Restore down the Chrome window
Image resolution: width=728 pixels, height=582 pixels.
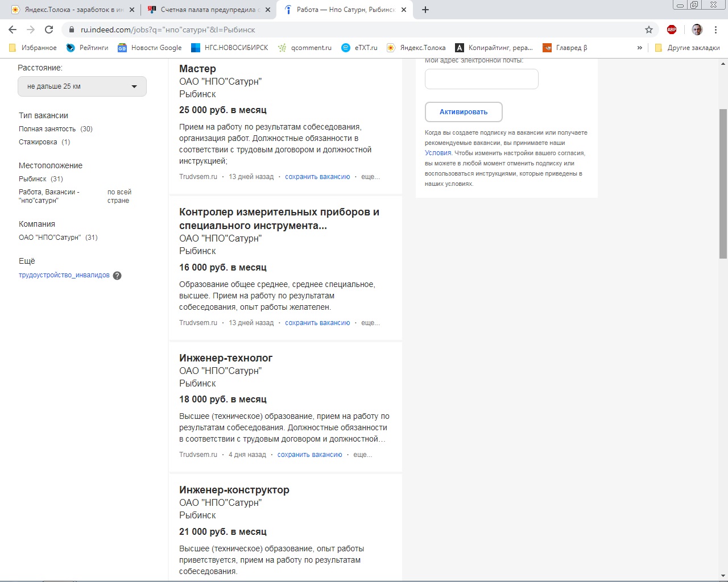click(x=694, y=5)
